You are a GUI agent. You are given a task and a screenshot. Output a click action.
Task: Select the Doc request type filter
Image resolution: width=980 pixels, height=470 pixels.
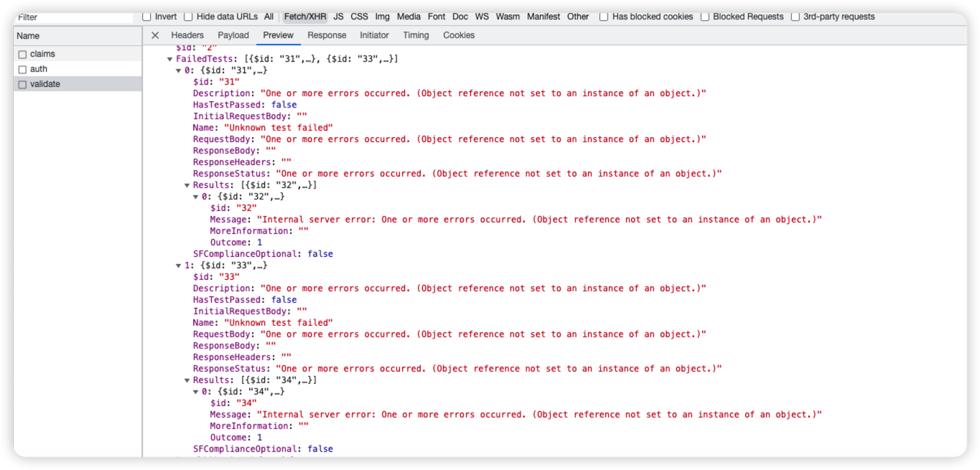(459, 17)
